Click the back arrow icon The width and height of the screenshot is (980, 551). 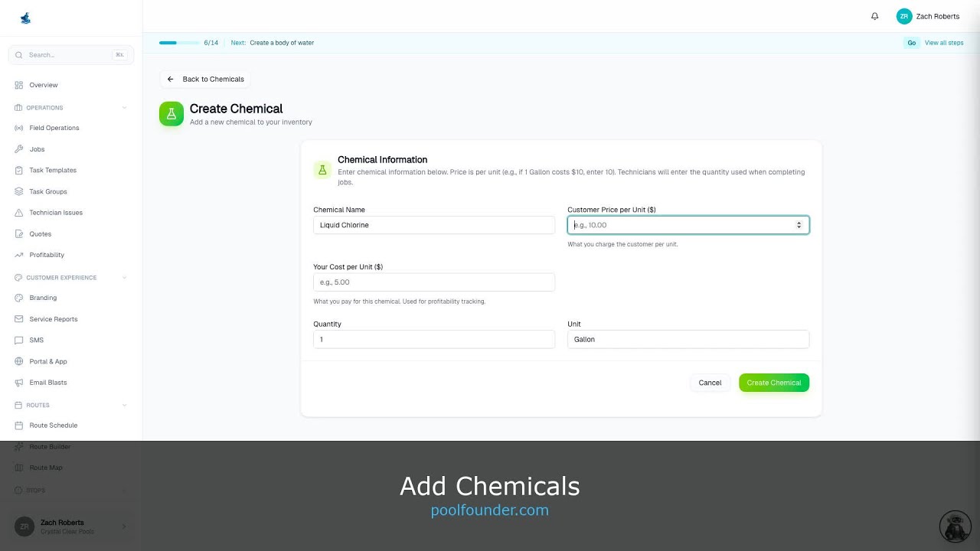[x=170, y=79]
